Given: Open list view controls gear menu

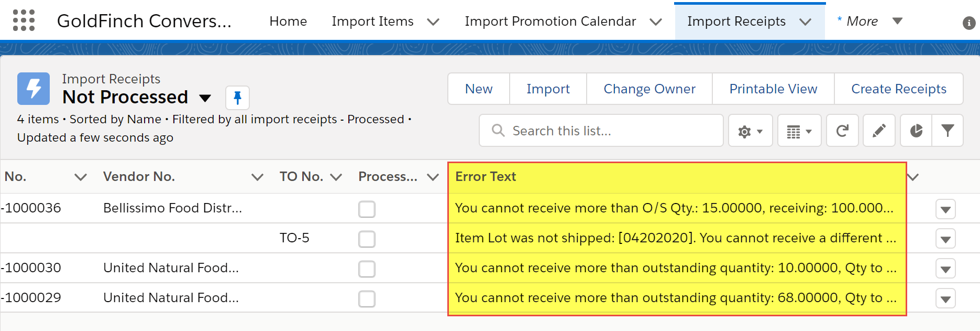Looking at the screenshot, I should pyautogui.click(x=751, y=131).
